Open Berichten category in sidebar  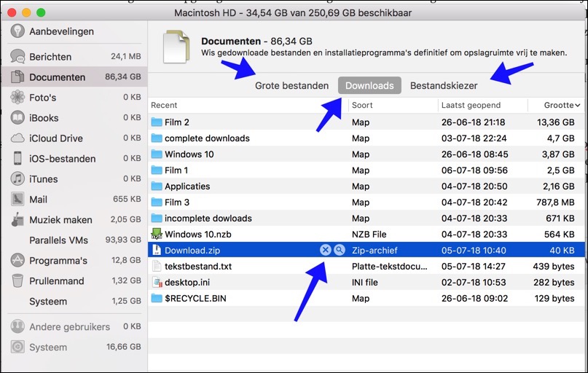(x=50, y=57)
